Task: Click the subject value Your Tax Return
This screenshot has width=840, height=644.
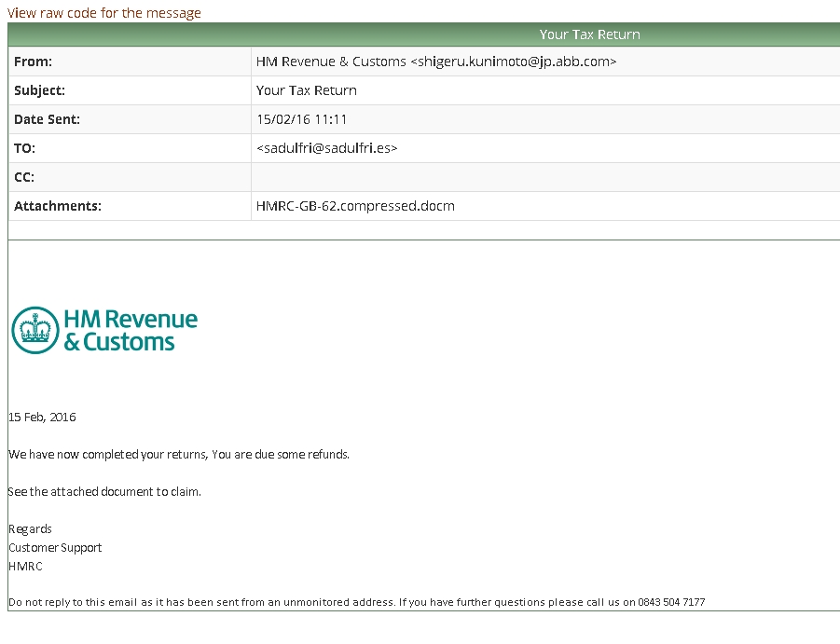Action: 307,90
